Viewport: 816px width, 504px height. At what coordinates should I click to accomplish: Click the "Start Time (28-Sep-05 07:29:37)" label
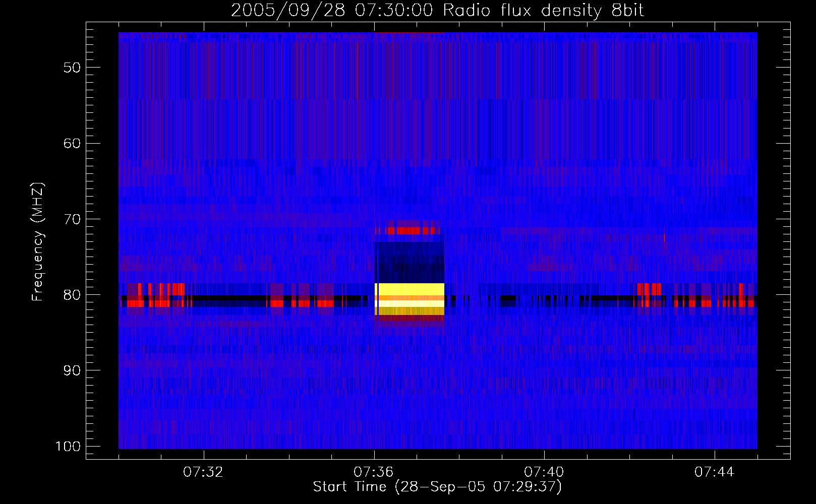point(437,487)
